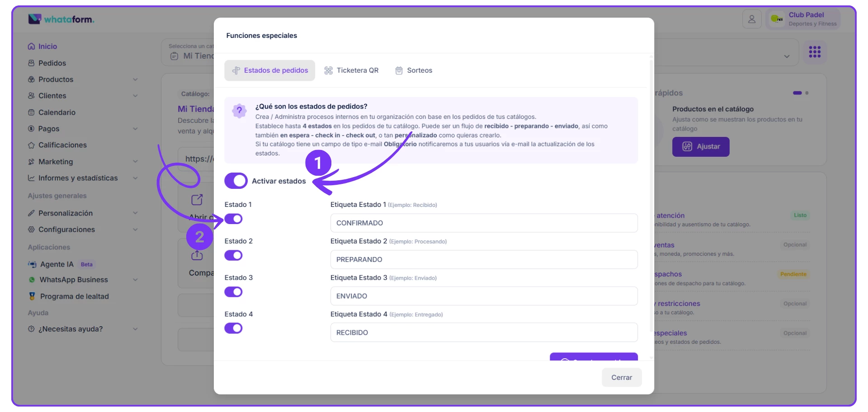
Task: Click the WhatsApp Business icon
Action: [x=32, y=280]
